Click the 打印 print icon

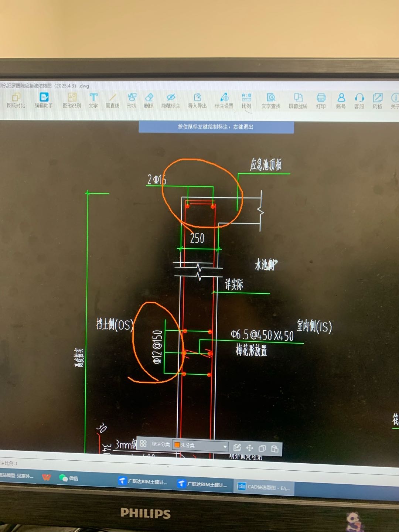[x=321, y=101]
